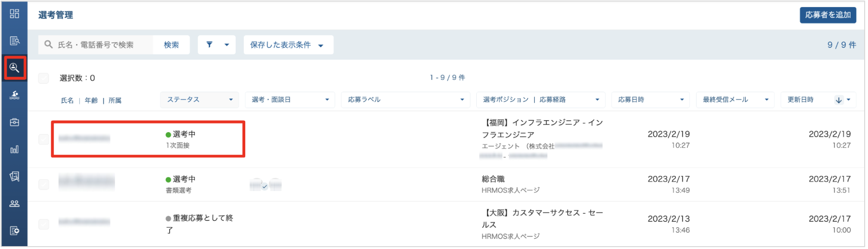The width and height of the screenshot is (868, 249).
Task: Click the funnel filter icon
Action: pos(210,45)
